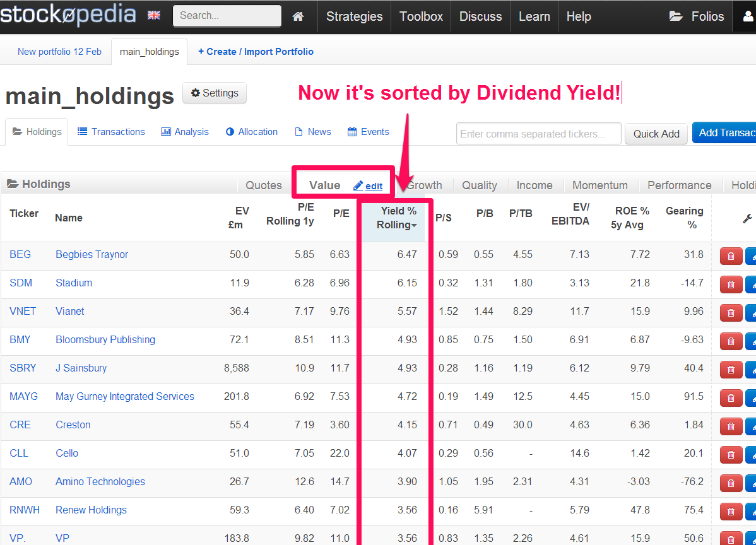The height and width of the screenshot is (545, 756).
Task: Delete May Gurney Integrated Services holding
Action: pos(731,398)
